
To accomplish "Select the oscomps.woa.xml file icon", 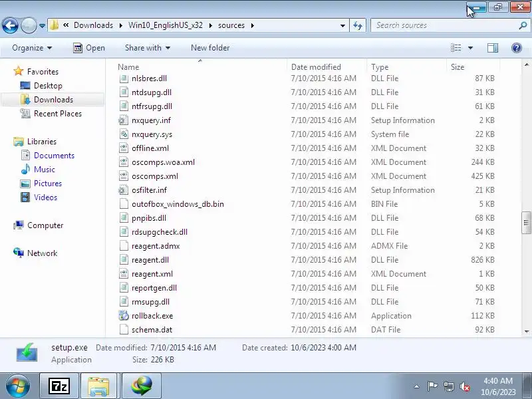I will pyautogui.click(x=124, y=162).
